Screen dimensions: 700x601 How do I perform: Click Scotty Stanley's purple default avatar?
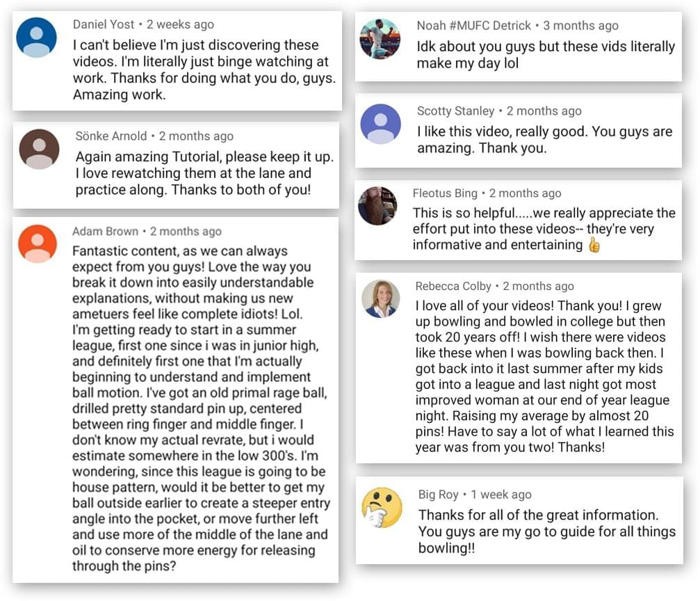click(x=380, y=124)
